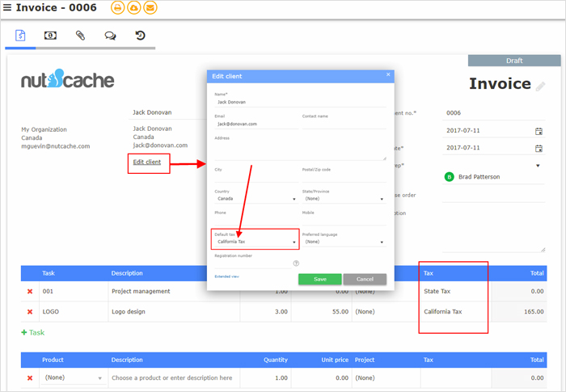566x392 pixels.
Task: Open the history clock tab
Action: [x=140, y=36]
